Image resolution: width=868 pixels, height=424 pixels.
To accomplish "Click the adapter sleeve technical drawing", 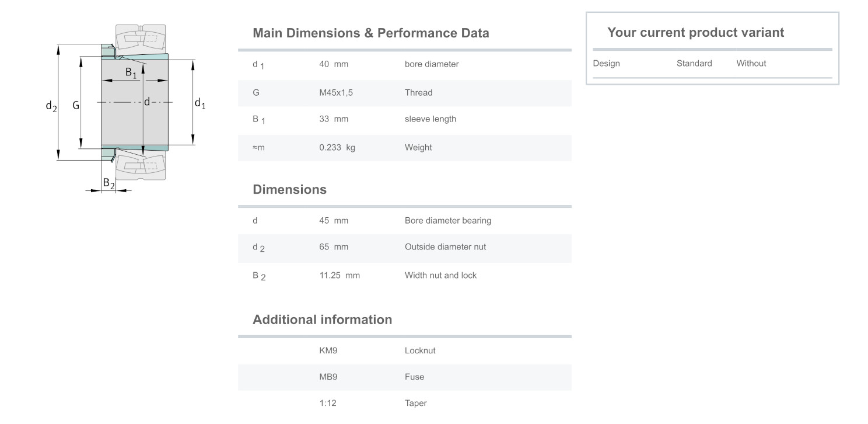I will coord(134,104).
